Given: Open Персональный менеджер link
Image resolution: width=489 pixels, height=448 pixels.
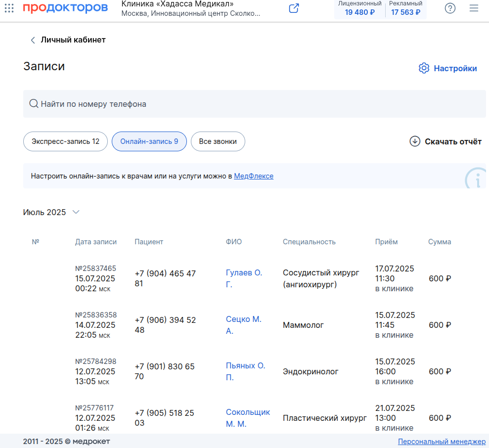Looking at the screenshot, I should (x=442, y=442).
